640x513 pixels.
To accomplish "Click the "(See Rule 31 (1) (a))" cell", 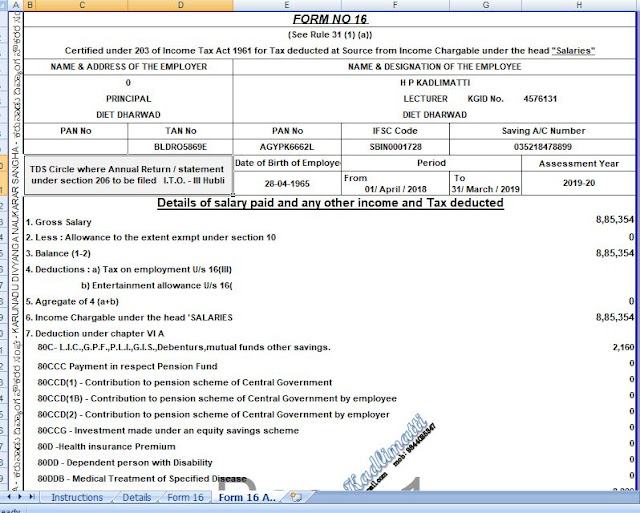I will pos(330,35).
